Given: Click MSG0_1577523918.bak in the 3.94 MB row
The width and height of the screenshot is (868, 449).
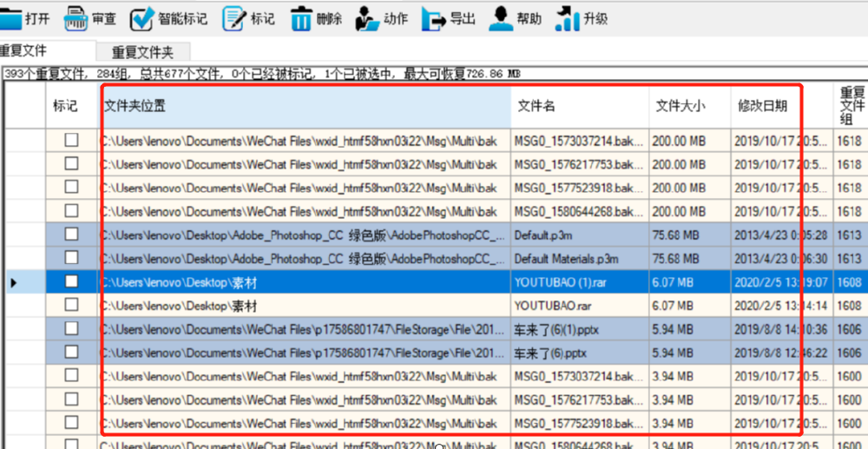Looking at the screenshot, I should click(580, 424).
